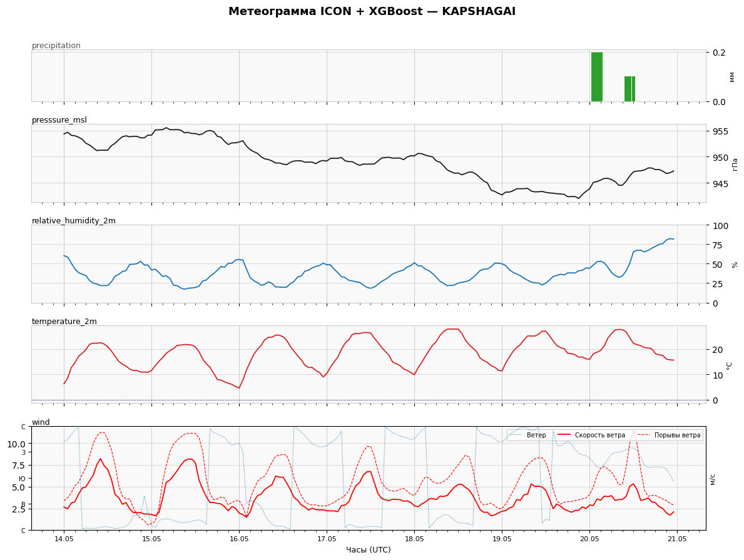Click the 'relative_humidity_2m' panel title

tap(74, 221)
